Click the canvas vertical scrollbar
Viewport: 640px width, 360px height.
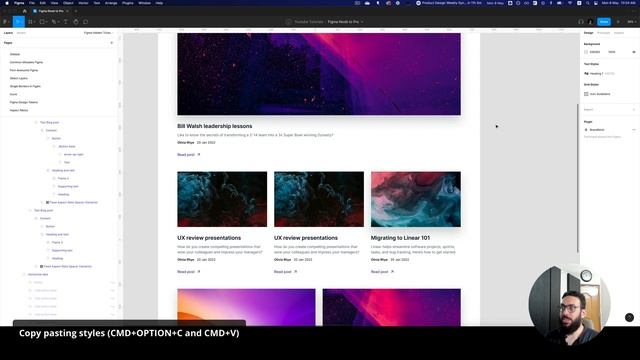578,178
